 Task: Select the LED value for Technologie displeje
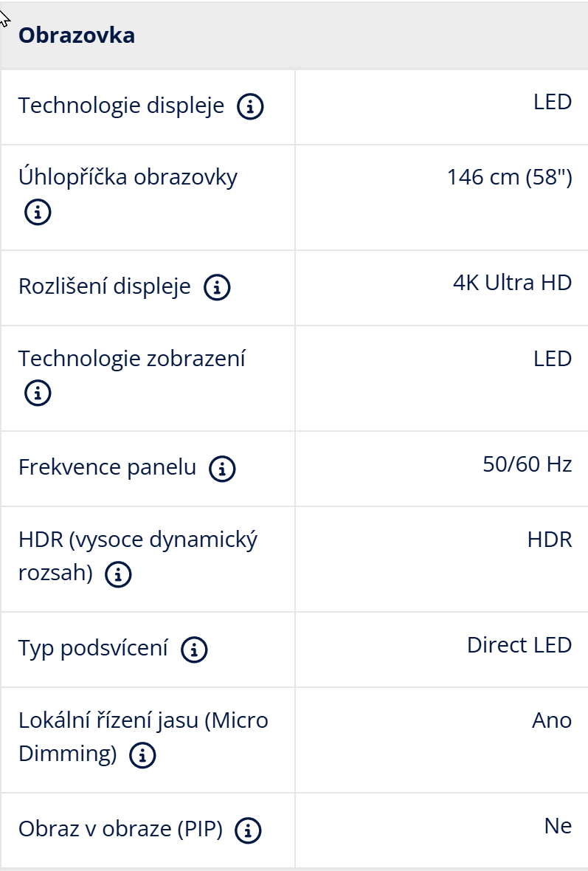coord(552,100)
